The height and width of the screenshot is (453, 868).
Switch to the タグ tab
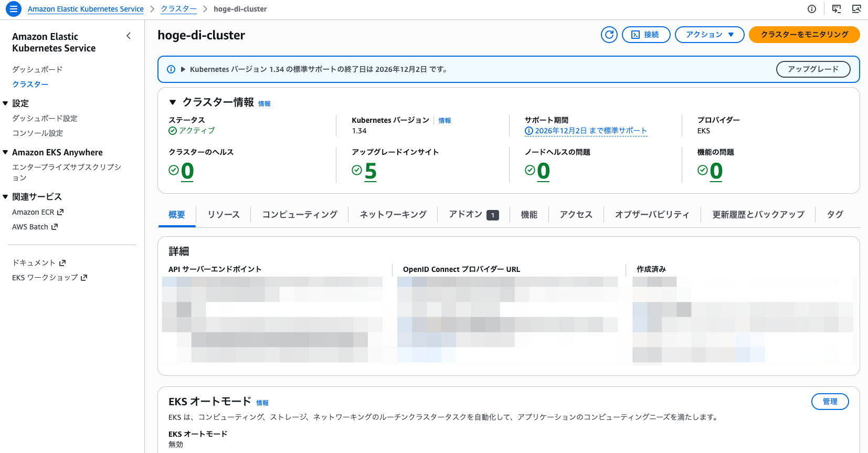[x=835, y=214]
